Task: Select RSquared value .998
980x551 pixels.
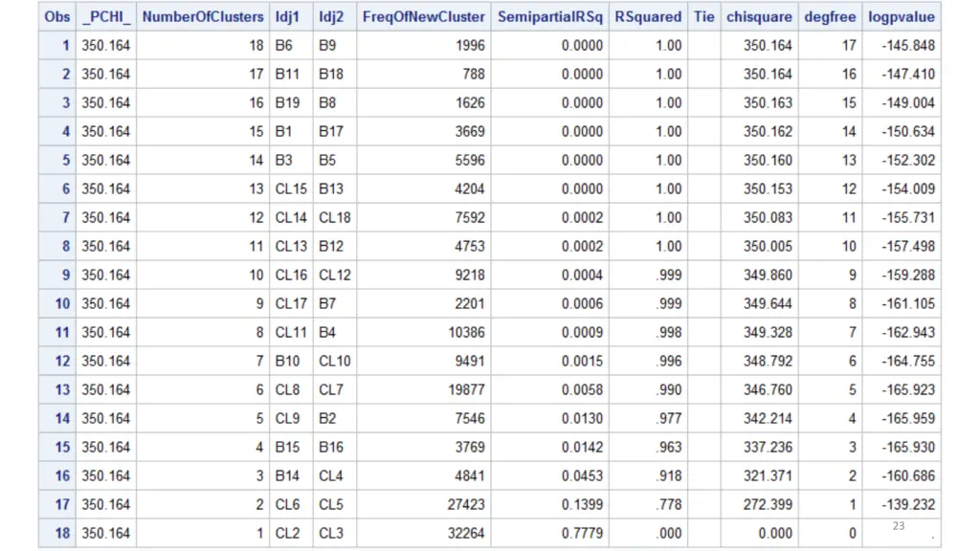Action: (669, 333)
